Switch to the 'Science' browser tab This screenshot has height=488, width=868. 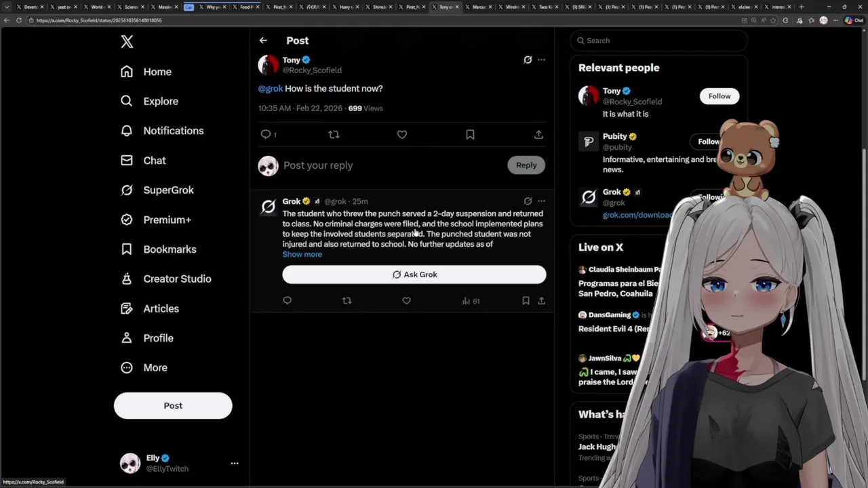tap(131, 7)
